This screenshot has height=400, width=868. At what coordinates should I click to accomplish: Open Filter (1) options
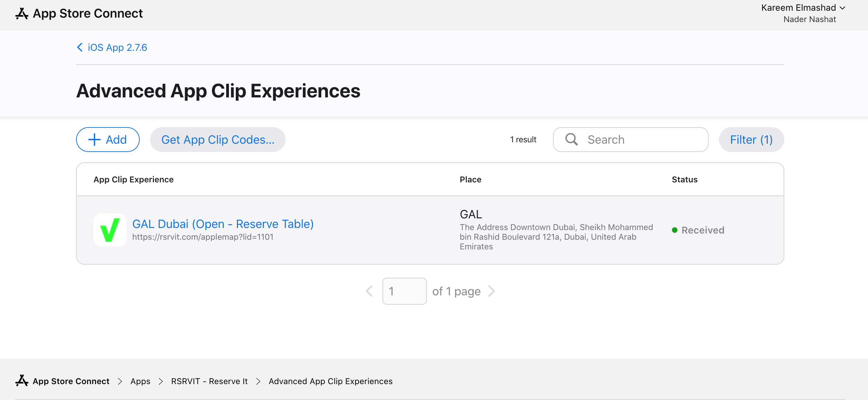[751, 140]
